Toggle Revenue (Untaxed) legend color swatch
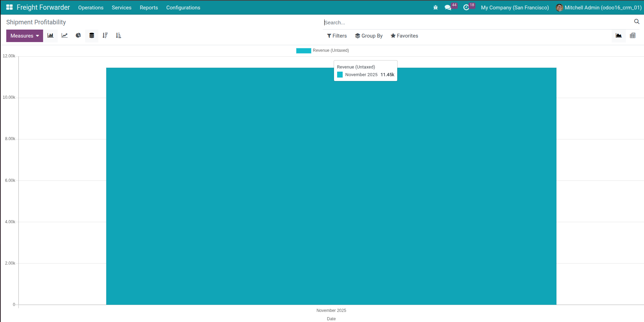The height and width of the screenshot is (322, 644). pyautogui.click(x=303, y=51)
